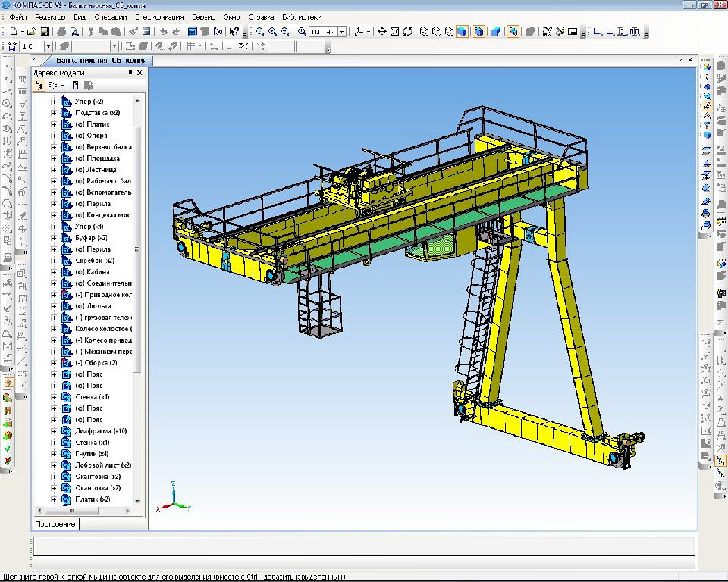The image size is (728, 582).
Task: Select Диафрагма (x10) in model tree
Action: [101, 431]
